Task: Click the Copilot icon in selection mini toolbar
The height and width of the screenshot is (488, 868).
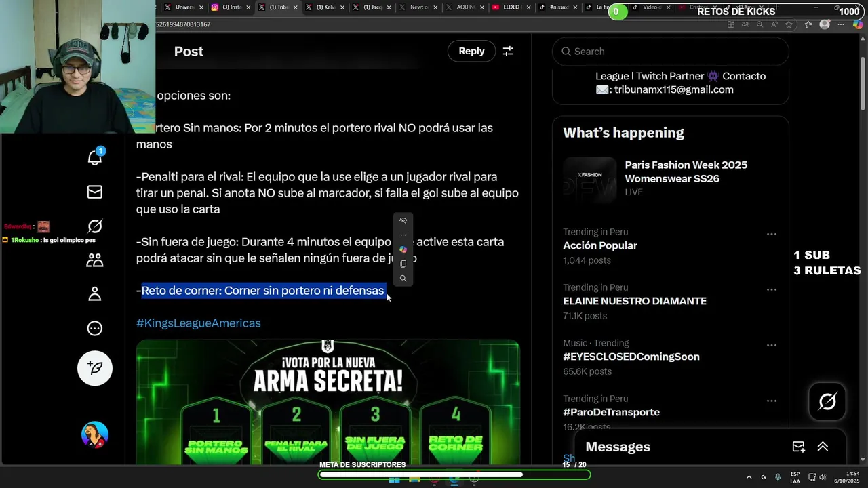Action: (x=403, y=249)
